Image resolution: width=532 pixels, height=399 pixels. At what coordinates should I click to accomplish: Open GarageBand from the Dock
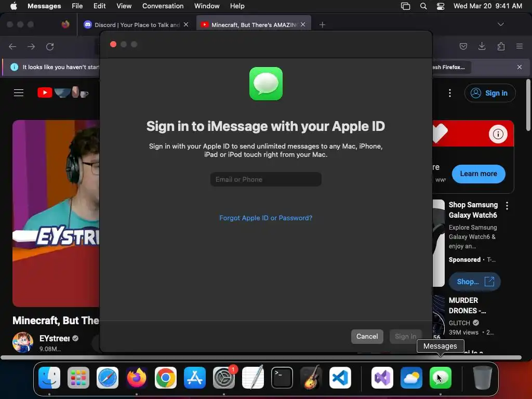[x=311, y=378]
